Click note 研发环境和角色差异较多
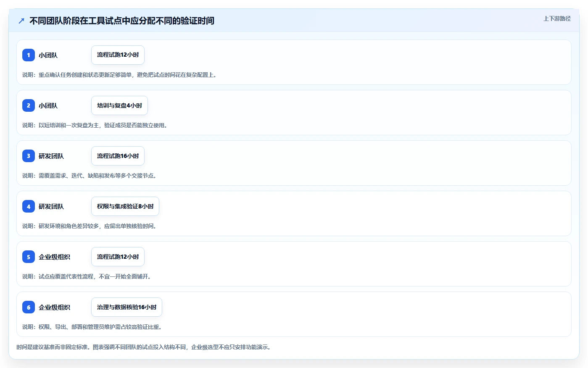 [69, 226]
